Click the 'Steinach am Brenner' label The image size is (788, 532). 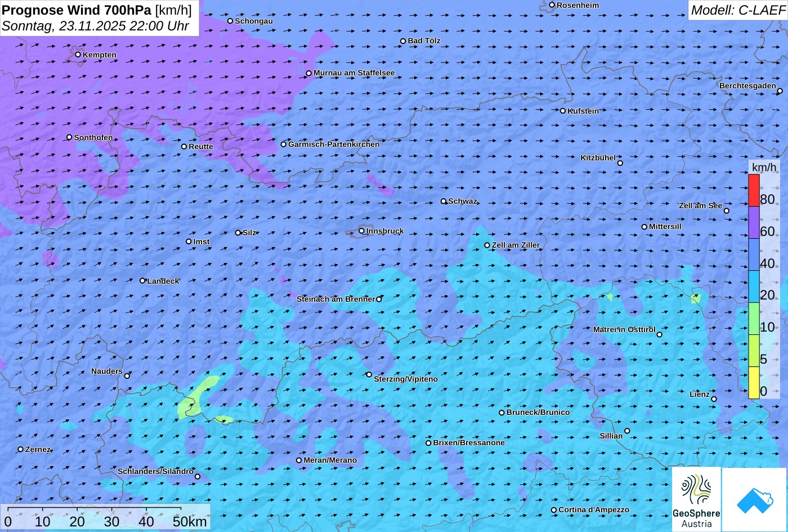[x=335, y=299]
